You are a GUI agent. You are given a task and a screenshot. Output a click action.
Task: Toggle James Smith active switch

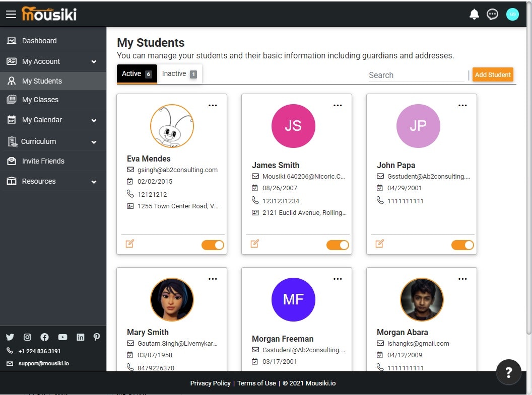338,245
